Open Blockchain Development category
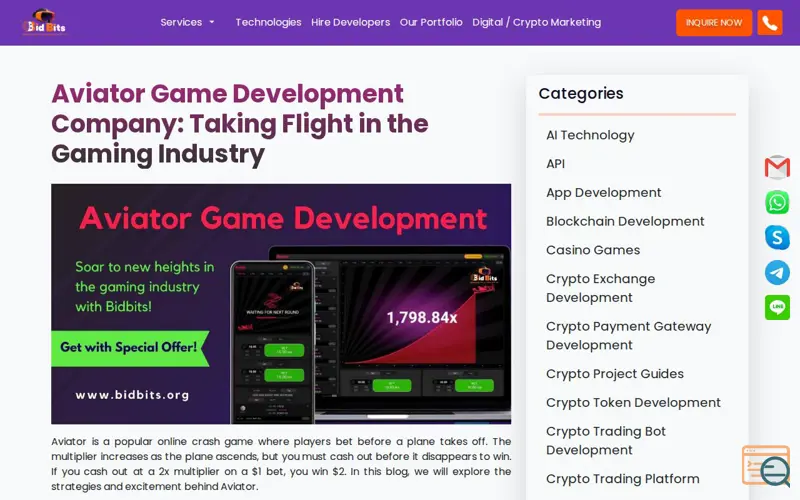800x500 pixels. (x=625, y=221)
